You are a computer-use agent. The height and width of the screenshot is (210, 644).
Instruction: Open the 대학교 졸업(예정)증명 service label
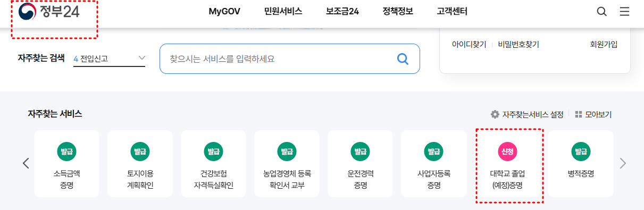point(507,179)
